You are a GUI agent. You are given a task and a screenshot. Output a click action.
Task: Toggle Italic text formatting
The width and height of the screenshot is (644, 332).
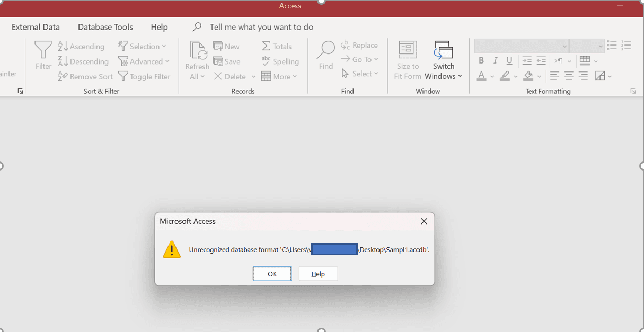tap(496, 61)
